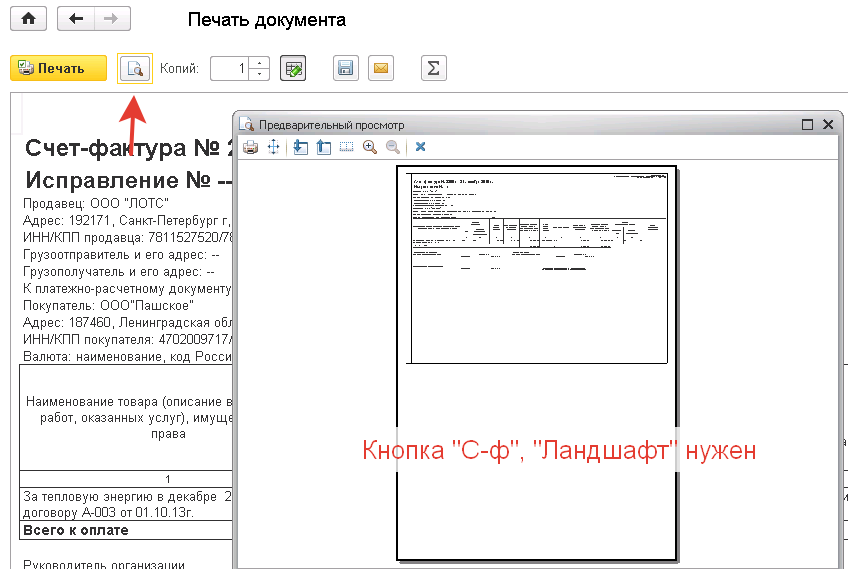This screenshot has height=569, width=848.
Task: Navigate back with the left arrow
Action: (x=76, y=19)
